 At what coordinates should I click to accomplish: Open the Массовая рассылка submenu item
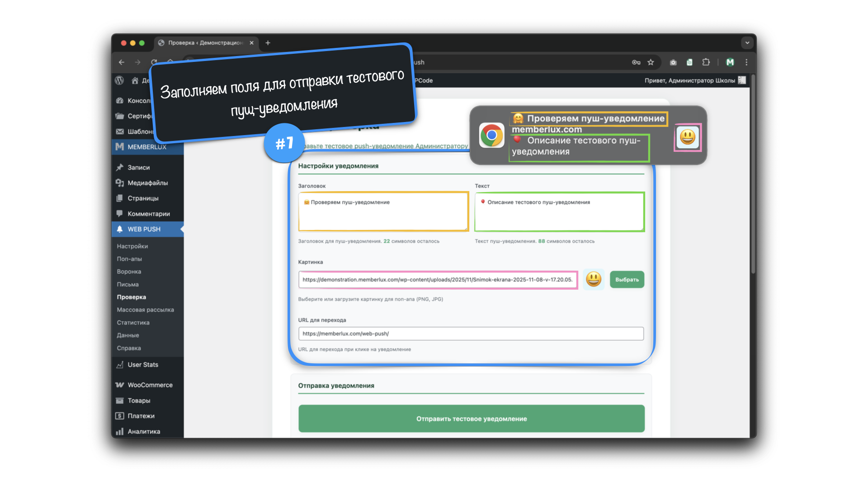[x=145, y=310]
